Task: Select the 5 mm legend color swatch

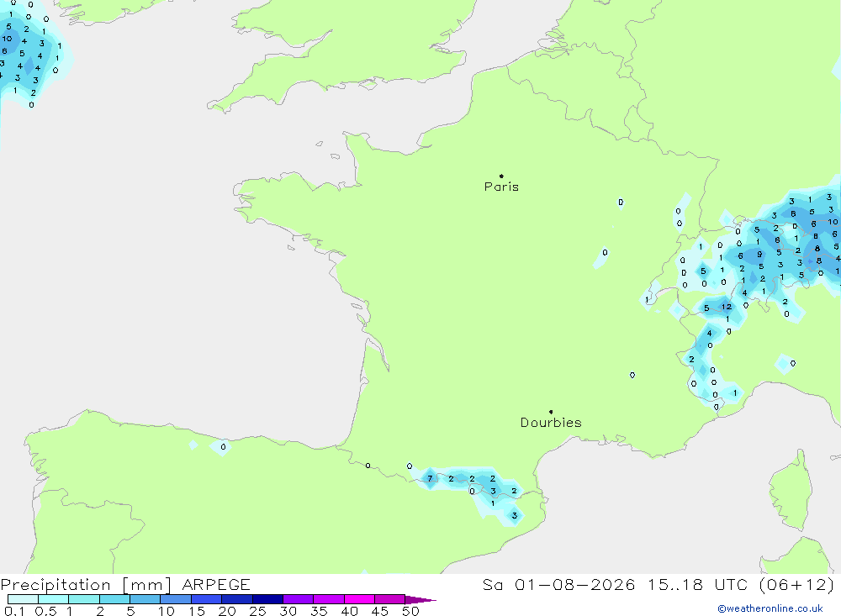Action: point(145,599)
